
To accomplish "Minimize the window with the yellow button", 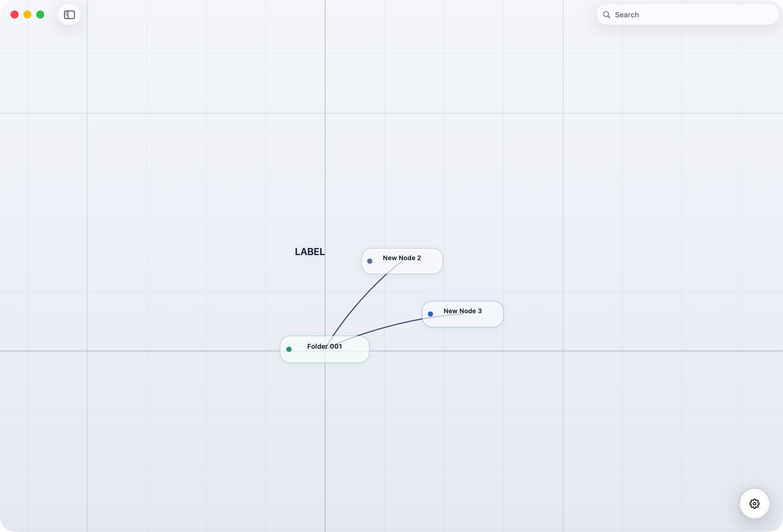I will click(x=27, y=15).
